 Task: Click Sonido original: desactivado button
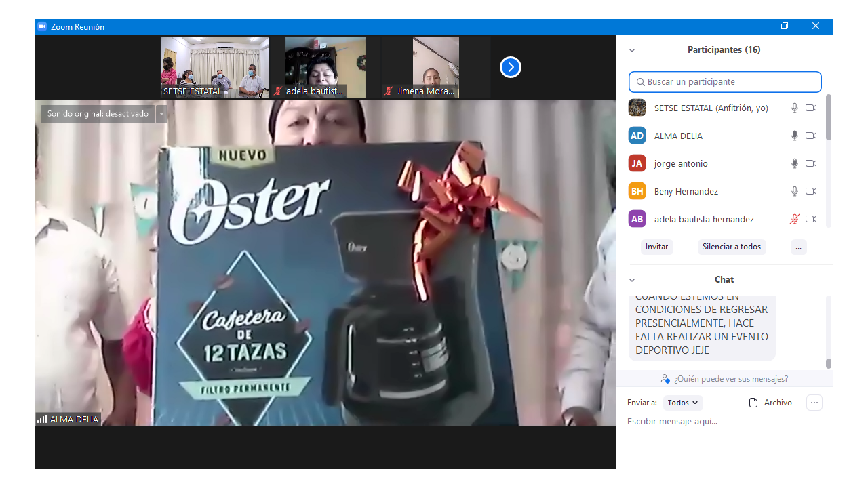[98, 114]
